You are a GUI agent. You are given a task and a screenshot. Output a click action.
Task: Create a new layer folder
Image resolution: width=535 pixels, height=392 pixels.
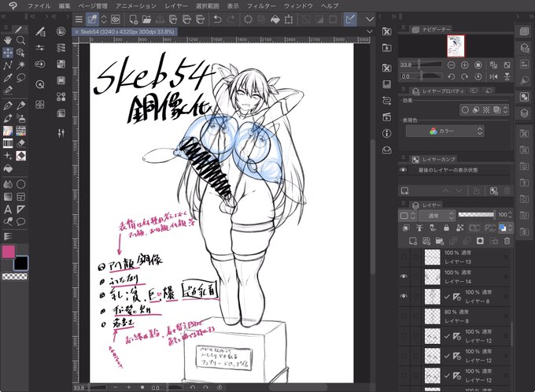point(440,241)
